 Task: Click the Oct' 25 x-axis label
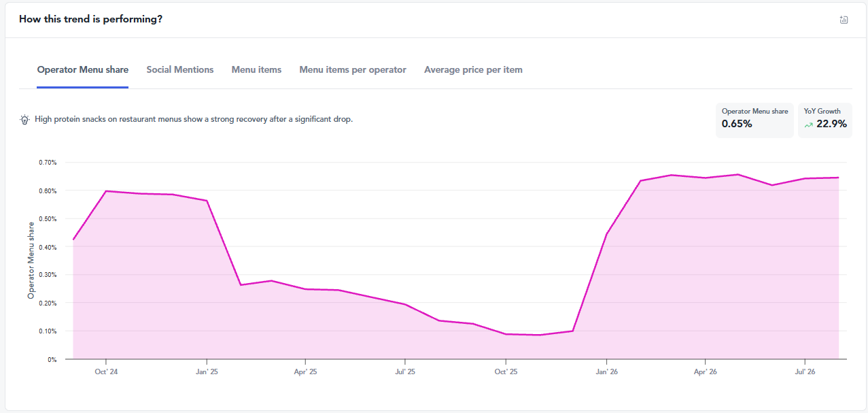pos(506,371)
